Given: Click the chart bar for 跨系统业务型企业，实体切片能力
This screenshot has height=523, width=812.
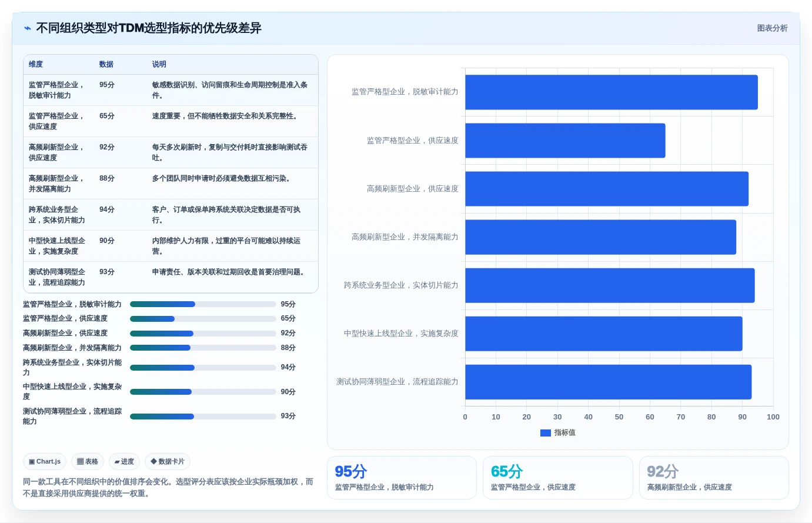Looking at the screenshot, I should pos(610,285).
